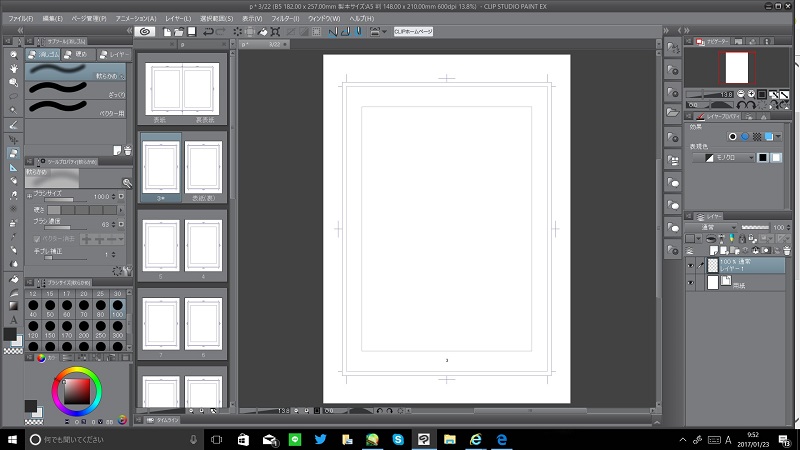Expand the ブラシサイズ plus toggle
800x450 pixels.
[x=29, y=196]
